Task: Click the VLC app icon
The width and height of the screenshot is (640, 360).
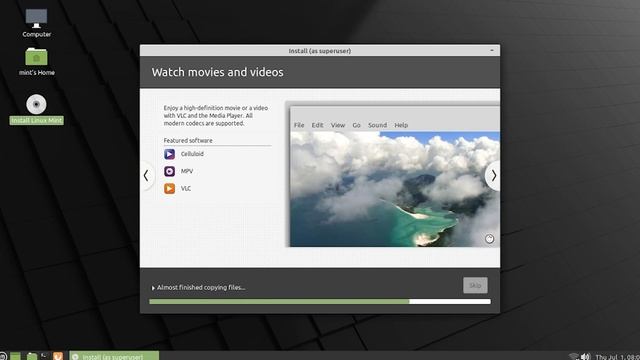Action: pyautogui.click(x=169, y=188)
